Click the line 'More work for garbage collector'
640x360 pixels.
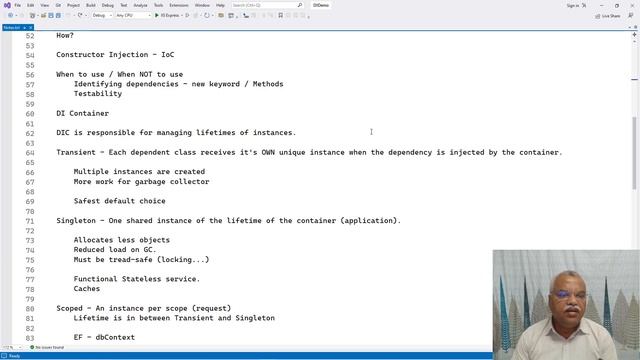141,182
